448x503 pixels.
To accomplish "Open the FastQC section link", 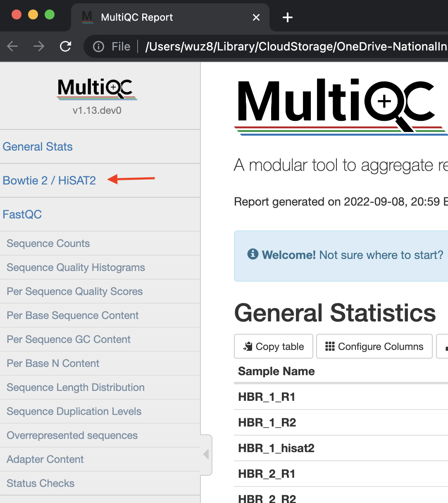I will [x=22, y=215].
